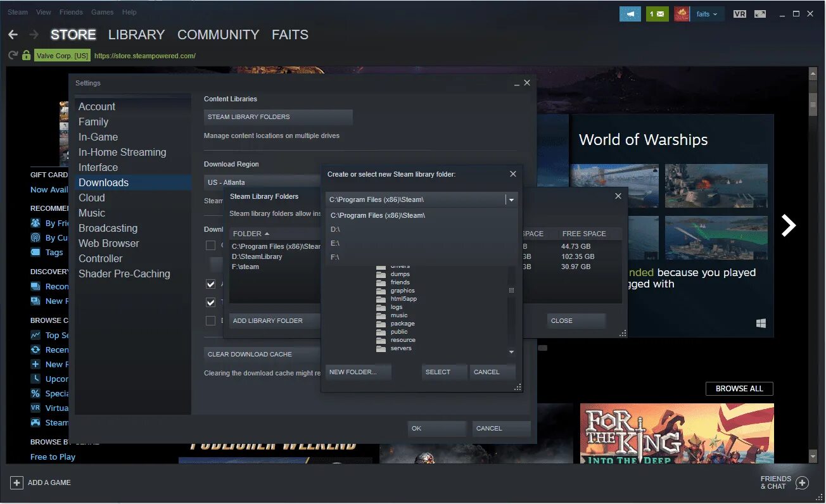Click the NEW FOLDER... button

tap(359, 372)
